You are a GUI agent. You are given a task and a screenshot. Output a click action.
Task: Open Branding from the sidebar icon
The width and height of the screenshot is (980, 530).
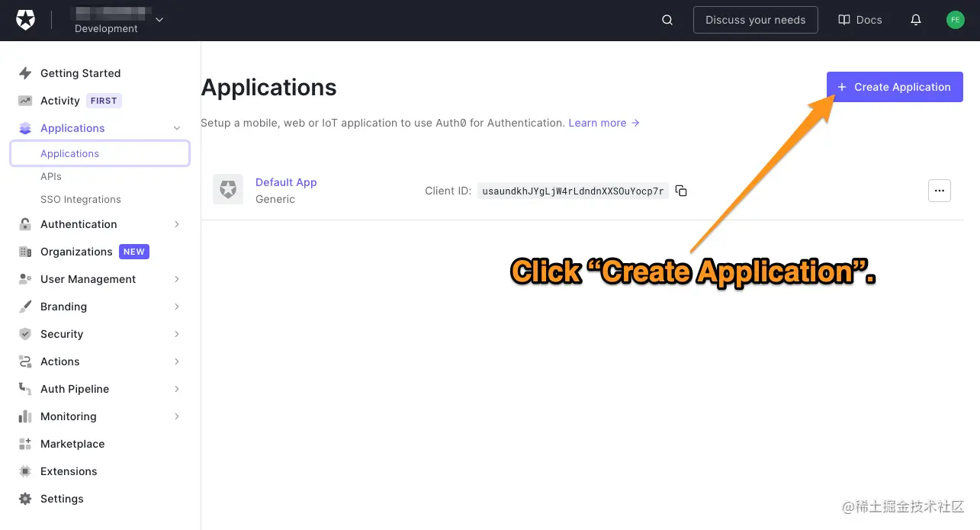pos(24,307)
